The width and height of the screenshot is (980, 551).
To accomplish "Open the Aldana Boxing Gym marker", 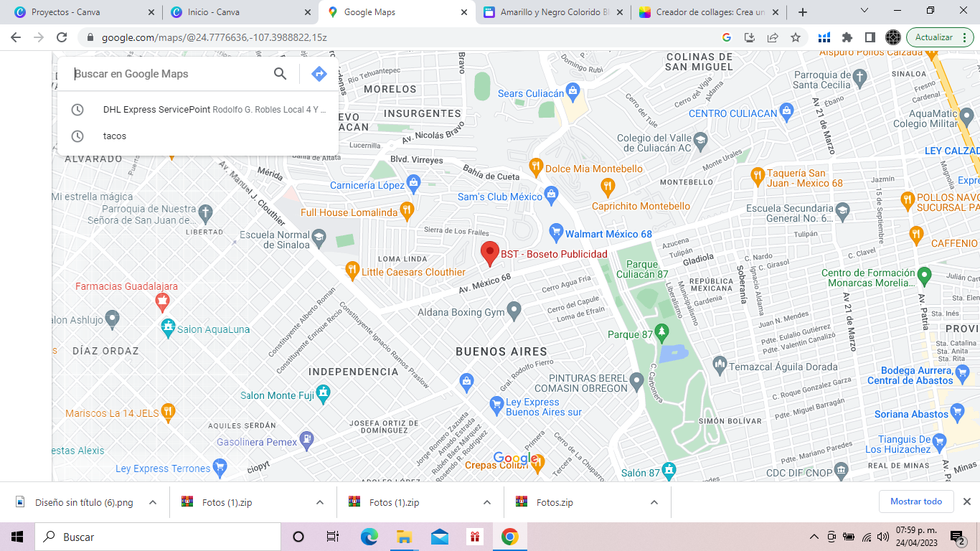I will pyautogui.click(x=514, y=311).
